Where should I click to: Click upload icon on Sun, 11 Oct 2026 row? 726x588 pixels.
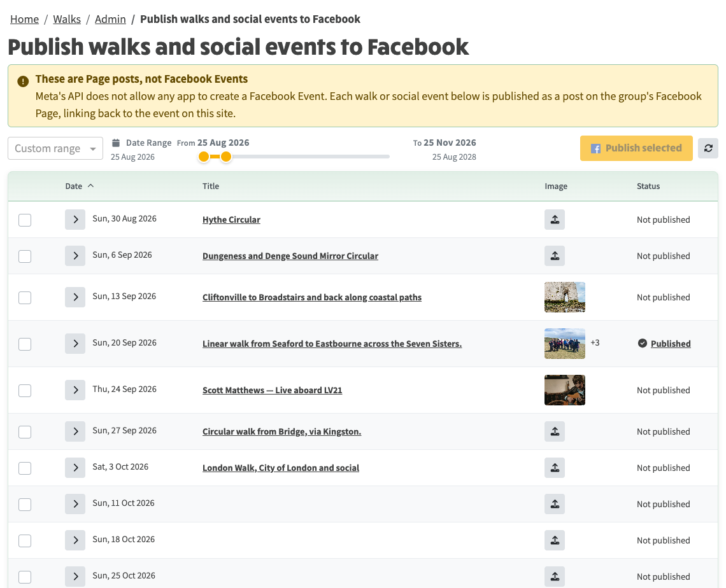(554, 504)
